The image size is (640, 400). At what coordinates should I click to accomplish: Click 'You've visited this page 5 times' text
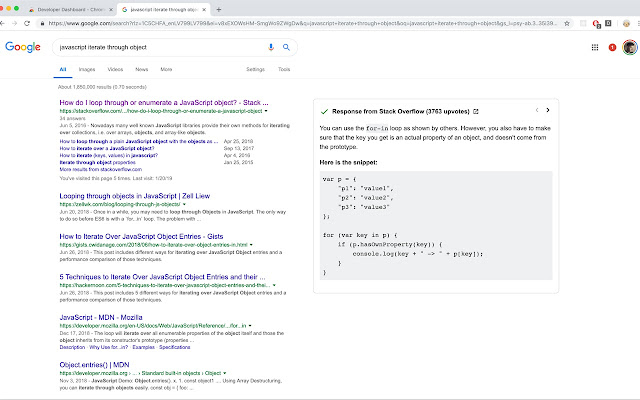pyautogui.click(x=116, y=178)
